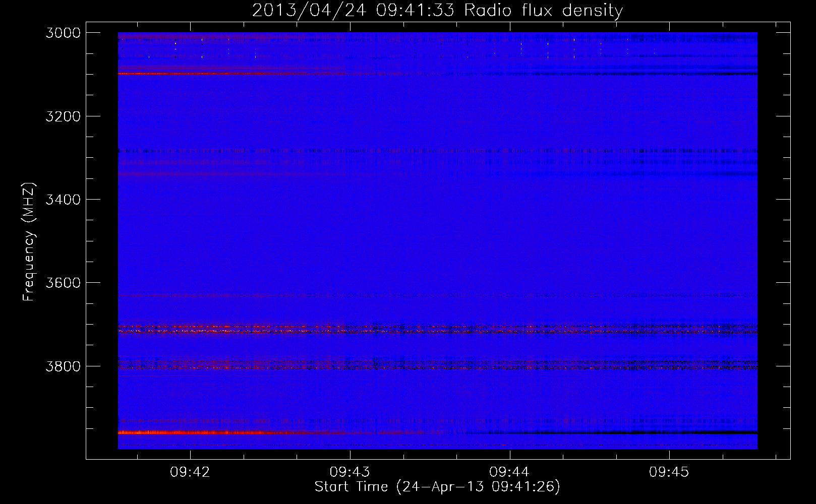Click the 3600 frequency axis label
Viewport: 816px width, 504px height.
[x=63, y=283]
